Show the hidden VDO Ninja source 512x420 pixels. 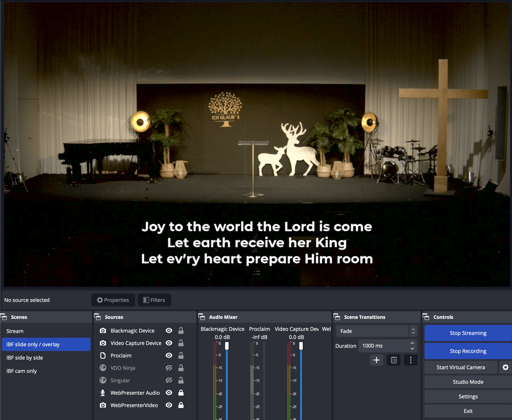pyautogui.click(x=169, y=368)
